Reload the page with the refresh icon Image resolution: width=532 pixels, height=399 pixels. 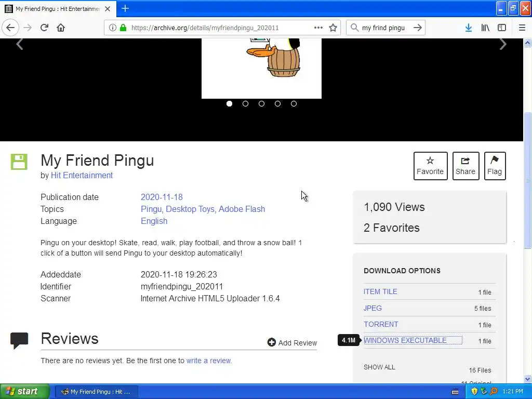coord(45,28)
